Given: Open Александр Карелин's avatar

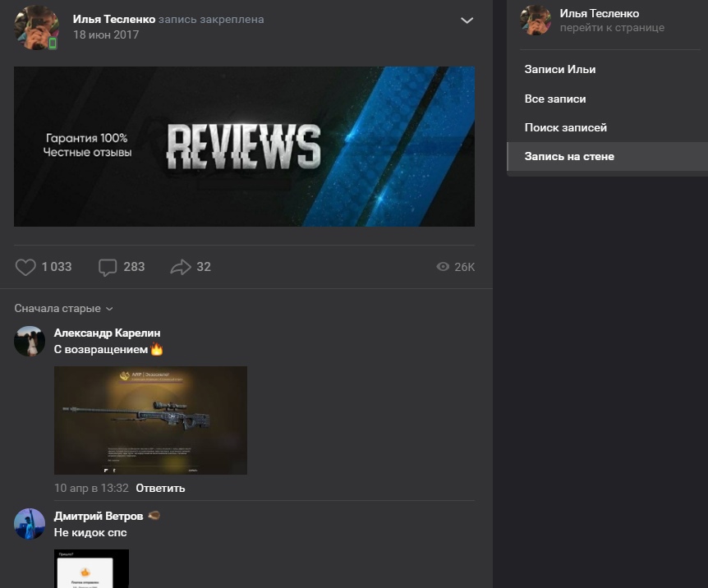Looking at the screenshot, I should coord(30,341).
